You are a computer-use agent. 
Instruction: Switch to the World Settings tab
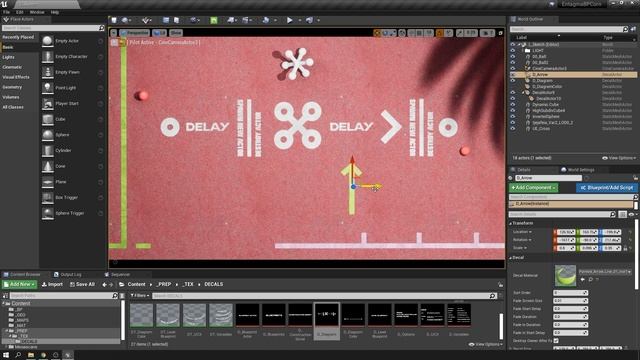tap(577, 170)
